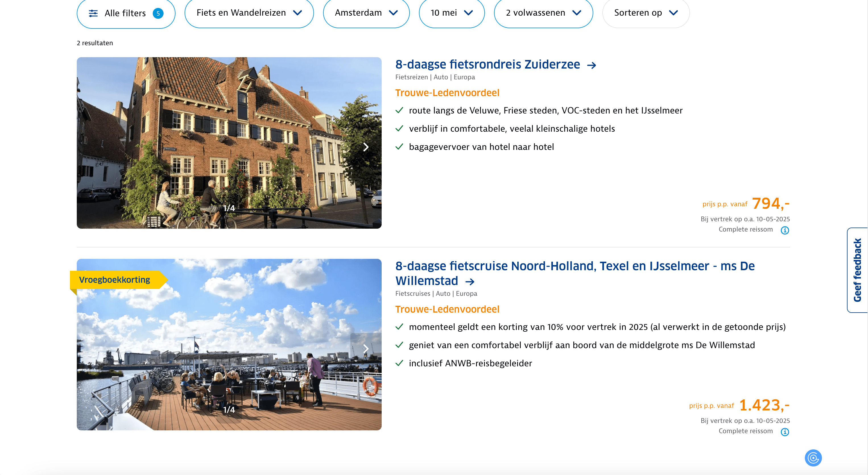Click arrow icon beside Zuiderzee title
Image resolution: width=868 pixels, height=475 pixels.
click(x=591, y=65)
